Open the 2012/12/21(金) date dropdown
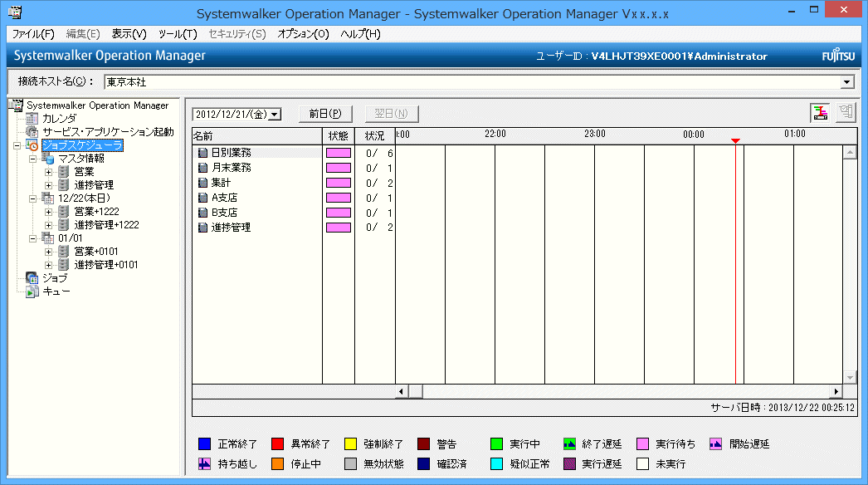Image resolution: width=868 pixels, height=485 pixels. click(275, 114)
